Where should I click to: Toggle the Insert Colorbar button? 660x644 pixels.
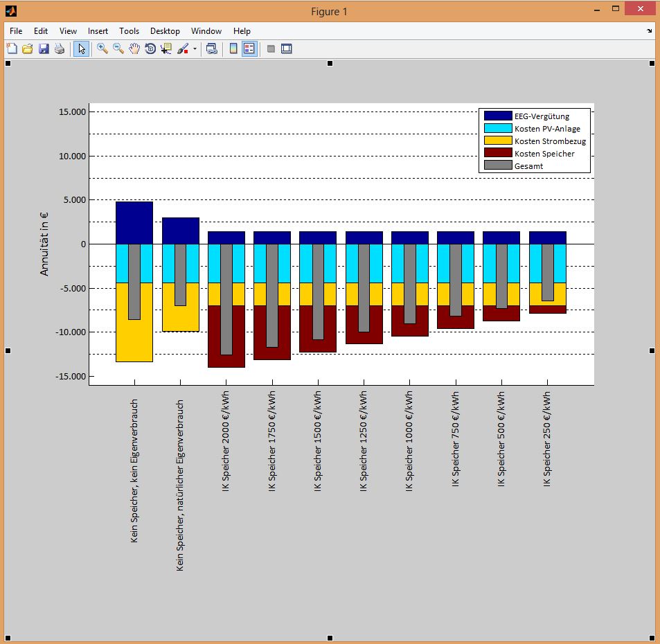233,48
